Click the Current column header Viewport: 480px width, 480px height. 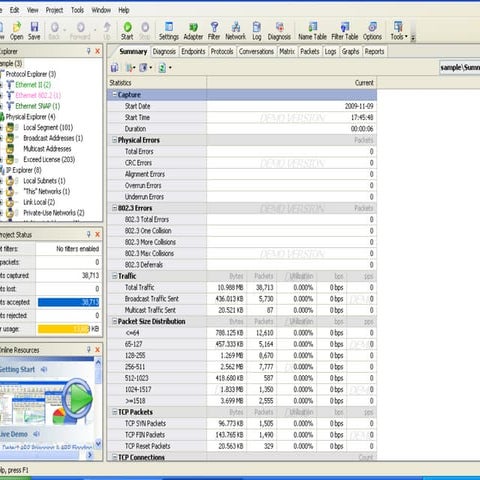click(292, 83)
